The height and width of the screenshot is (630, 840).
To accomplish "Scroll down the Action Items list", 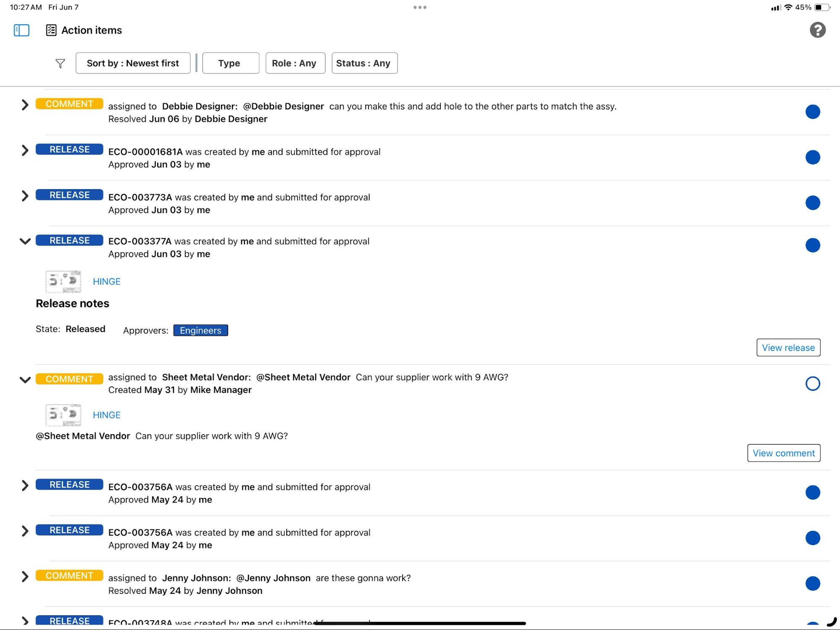I will pyautogui.click(x=419, y=622).
